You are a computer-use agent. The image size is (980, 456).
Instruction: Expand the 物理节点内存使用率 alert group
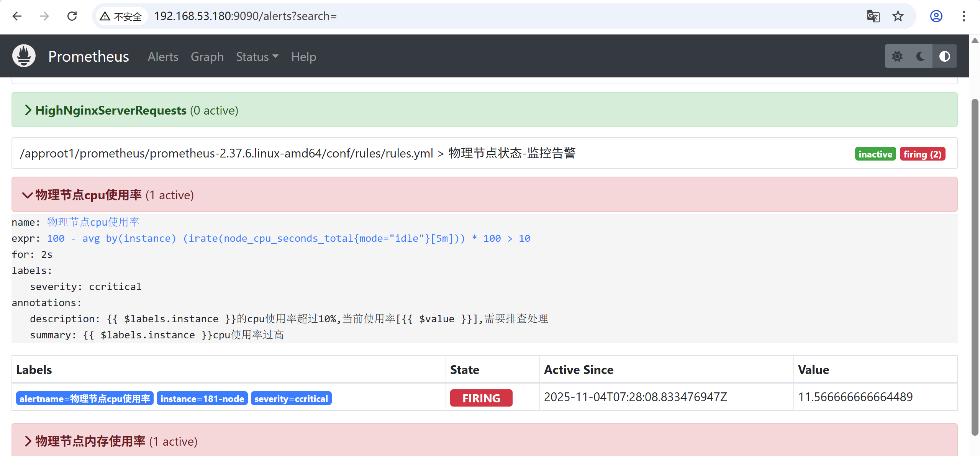coord(90,441)
